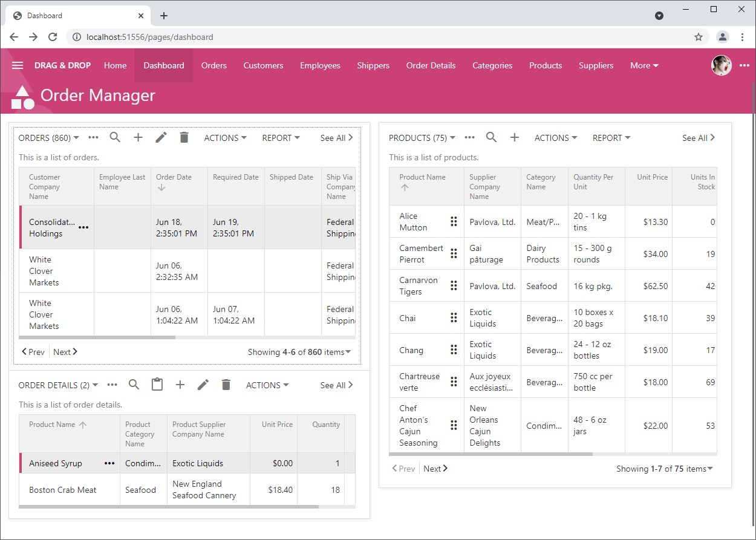Open the user profile avatar
This screenshot has height=540, width=756.
[721, 65]
